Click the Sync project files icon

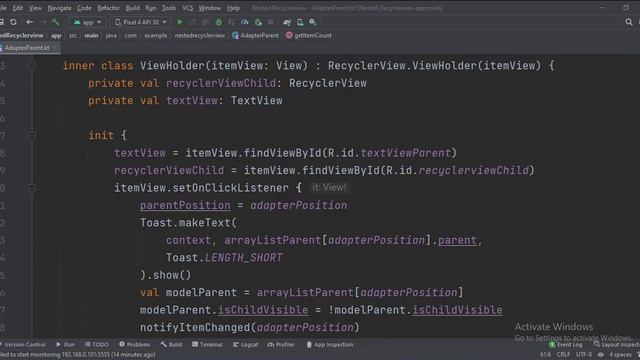[13, 22]
